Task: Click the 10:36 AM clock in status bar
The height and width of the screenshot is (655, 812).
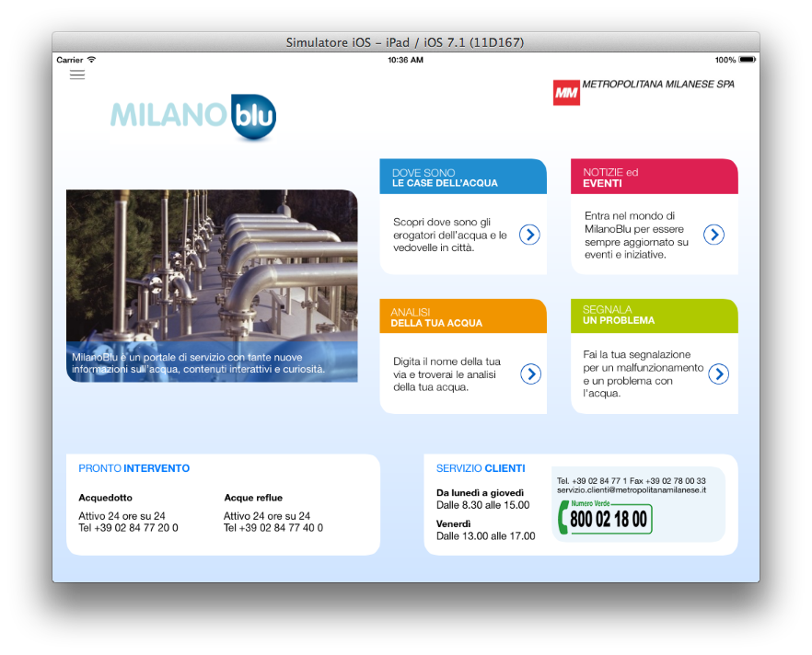Action: pyautogui.click(x=405, y=60)
